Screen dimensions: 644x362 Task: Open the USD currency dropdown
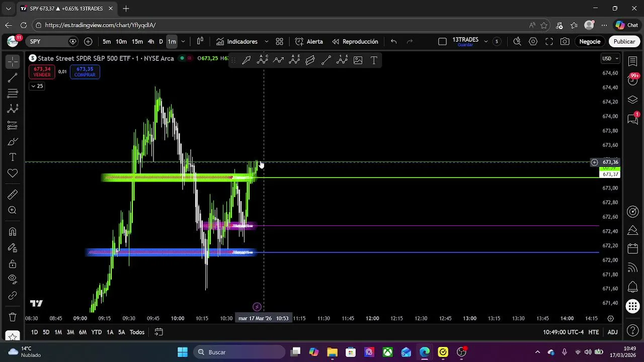(611, 58)
